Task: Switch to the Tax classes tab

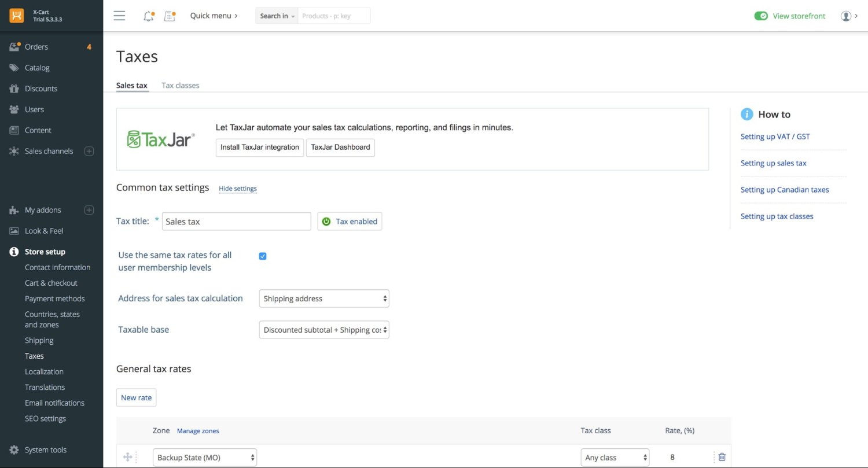Action: point(180,85)
